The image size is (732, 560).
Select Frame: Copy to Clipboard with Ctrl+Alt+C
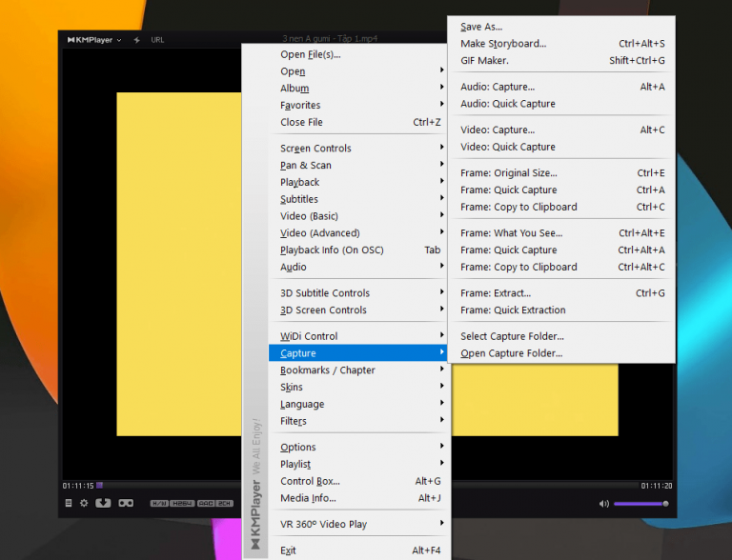click(x=561, y=267)
